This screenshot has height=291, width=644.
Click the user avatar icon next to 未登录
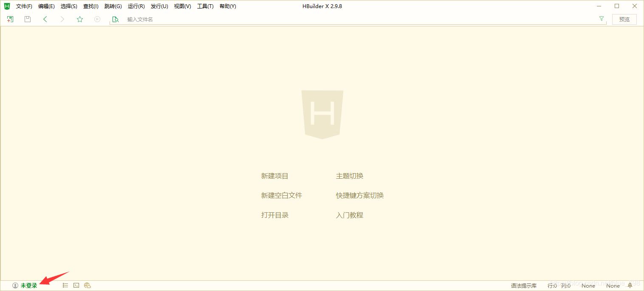point(15,285)
